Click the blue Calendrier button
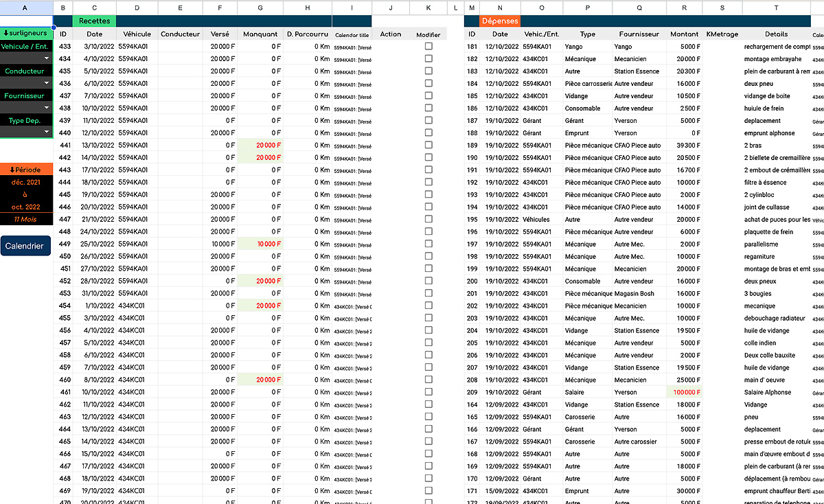Viewport: 824px width, 504px height. pyautogui.click(x=25, y=246)
